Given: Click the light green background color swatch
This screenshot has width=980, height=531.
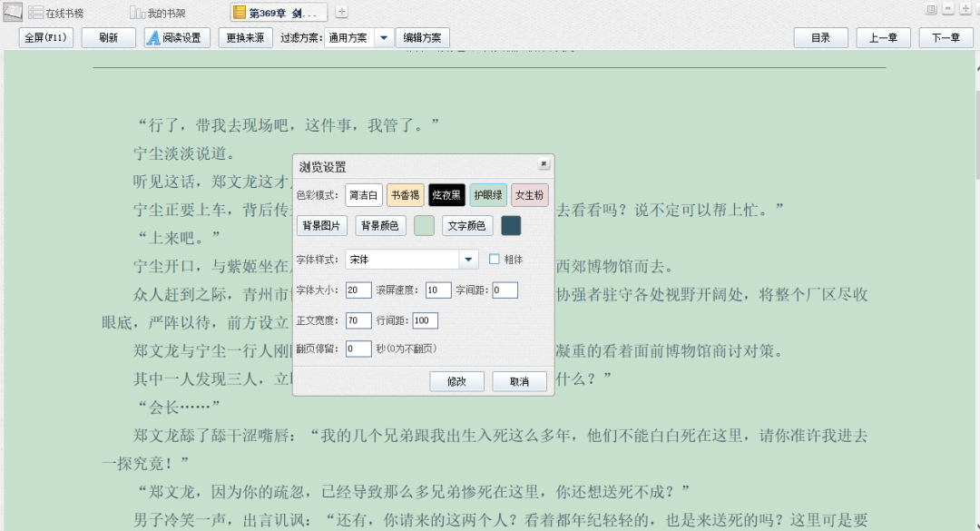Looking at the screenshot, I should [x=425, y=226].
